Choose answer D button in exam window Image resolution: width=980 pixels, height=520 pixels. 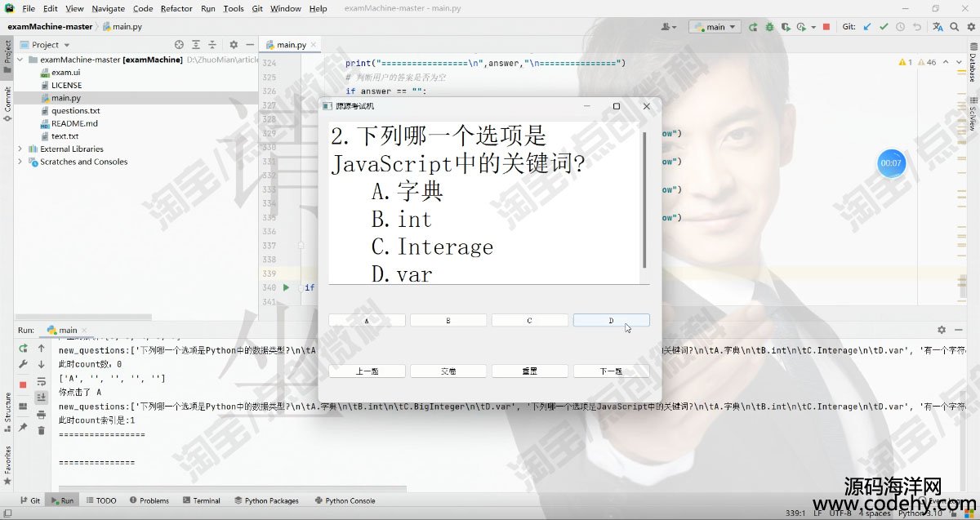tap(612, 321)
